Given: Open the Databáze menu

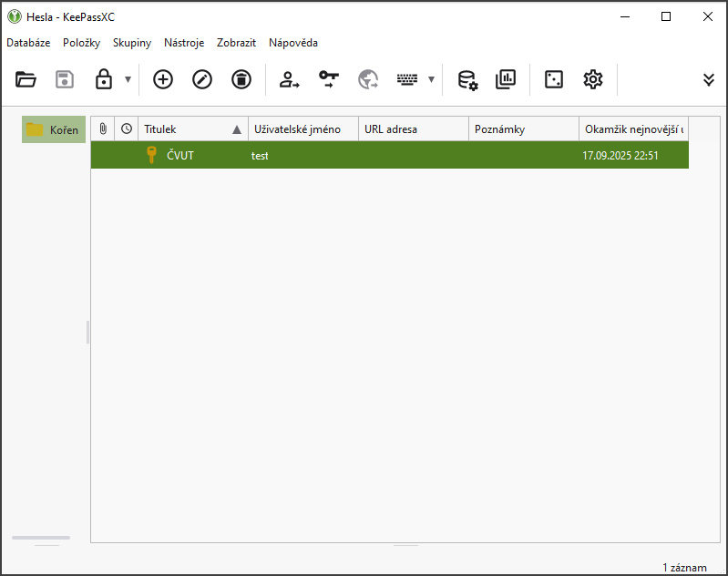Looking at the screenshot, I should point(28,43).
